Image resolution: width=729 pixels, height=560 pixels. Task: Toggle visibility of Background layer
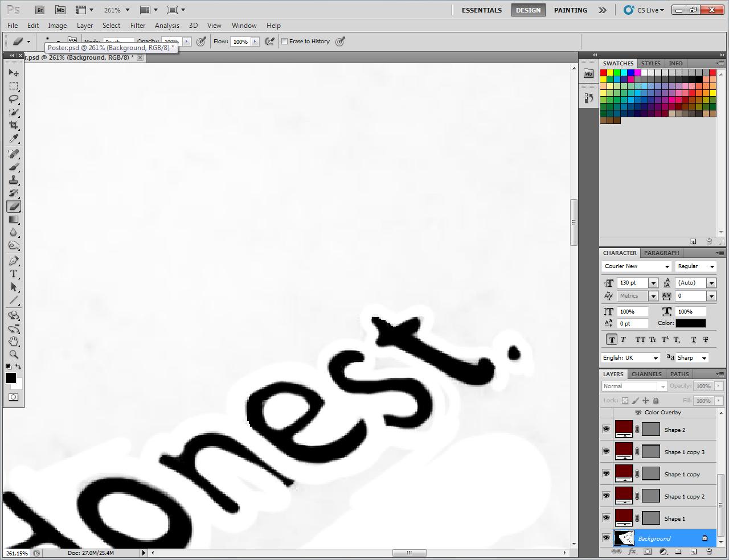(x=606, y=538)
